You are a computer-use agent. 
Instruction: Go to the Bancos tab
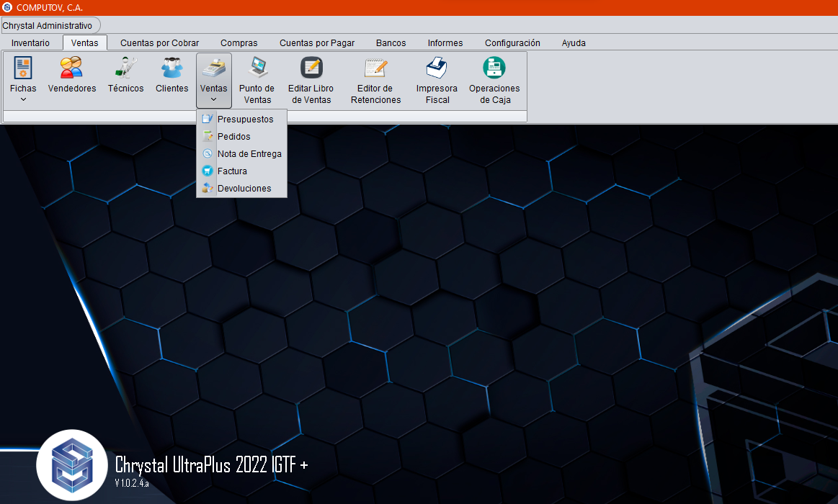[x=391, y=43]
